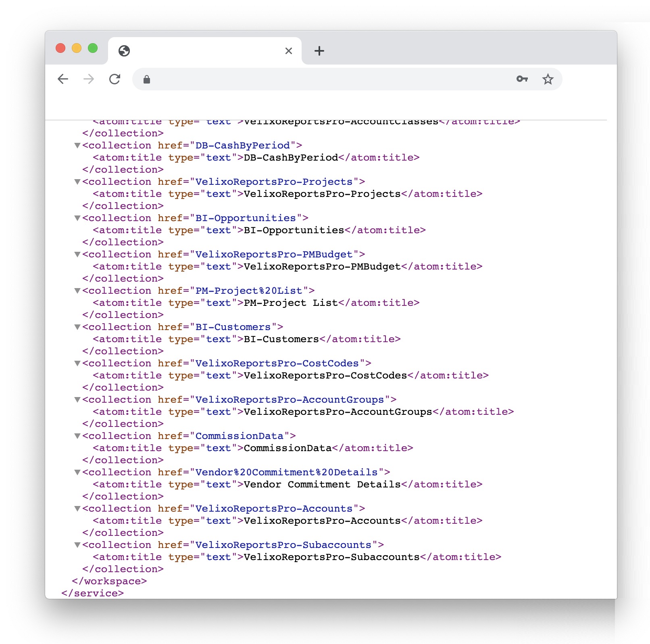Click href value "DB-CashByPeriod"
This screenshot has width=650, height=644.
(243, 145)
